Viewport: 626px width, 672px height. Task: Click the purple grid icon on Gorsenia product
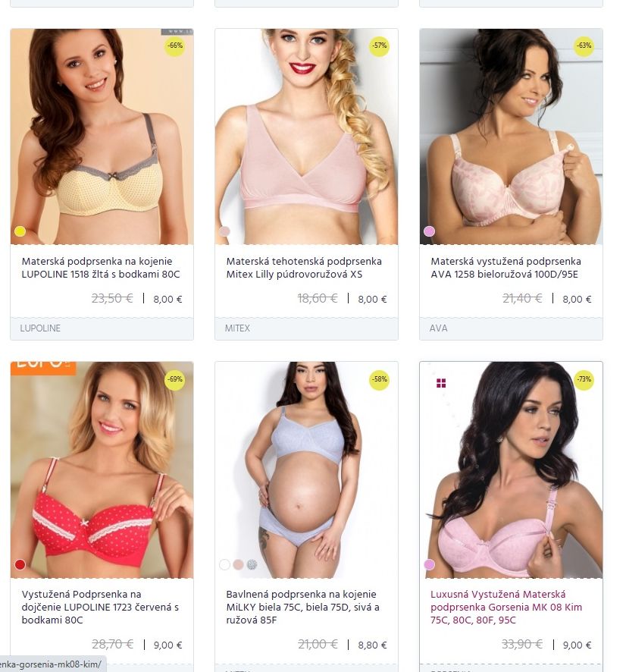pos(441,383)
